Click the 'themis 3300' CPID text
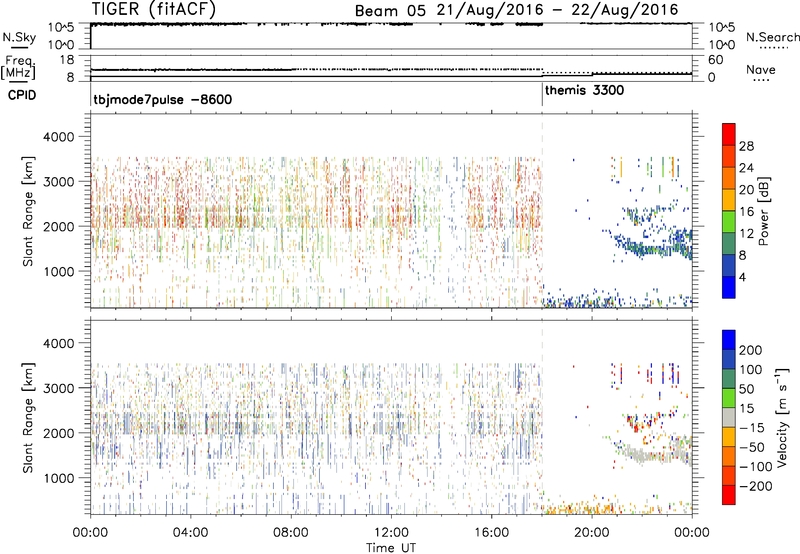Image resolution: width=800 pixels, height=554 pixels. pyautogui.click(x=584, y=91)
